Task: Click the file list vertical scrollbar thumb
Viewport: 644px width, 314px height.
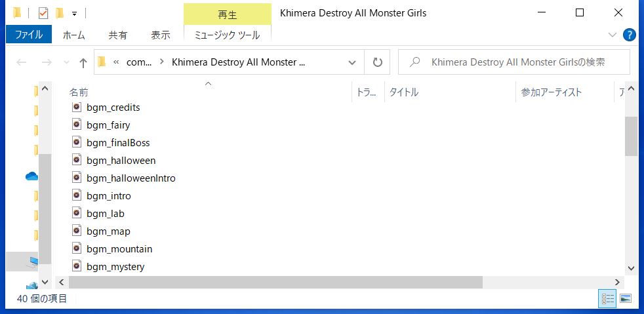Action: [631, 136]
